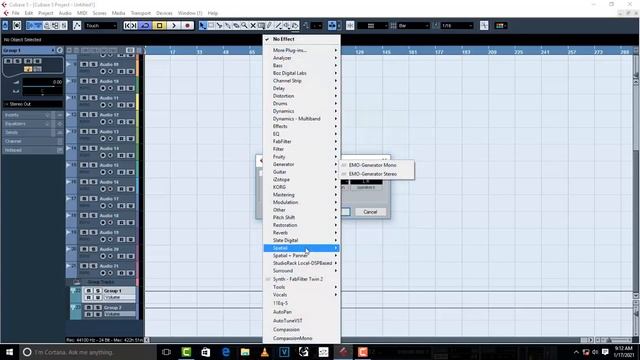Open the Stereo Out routing selector
Image resolution: width=640 pixels, height=360 pixels.
[33, 104]
